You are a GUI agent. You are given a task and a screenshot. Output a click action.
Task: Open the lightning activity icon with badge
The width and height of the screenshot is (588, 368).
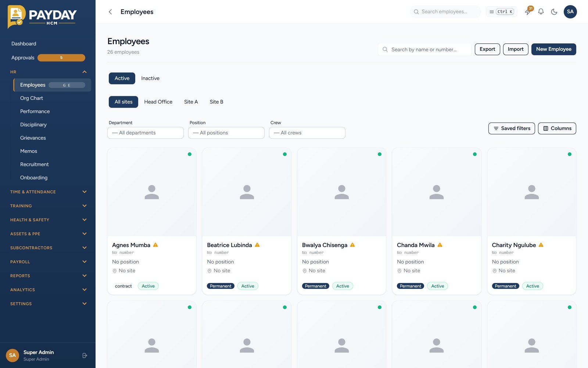(x=528, y=12)
